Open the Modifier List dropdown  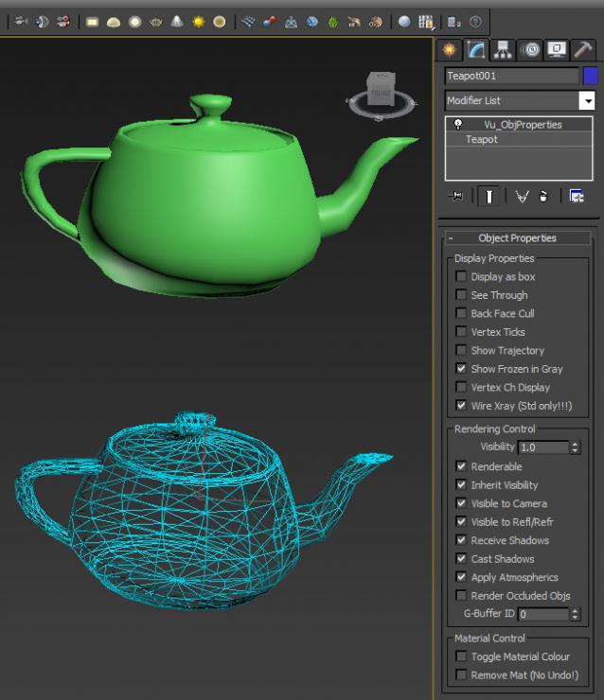pyautogui.click(x=587, y=100)
